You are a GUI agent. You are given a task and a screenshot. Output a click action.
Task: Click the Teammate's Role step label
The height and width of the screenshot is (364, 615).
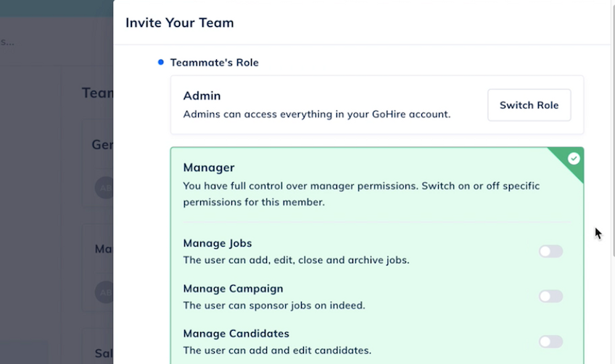click(215, 62)
